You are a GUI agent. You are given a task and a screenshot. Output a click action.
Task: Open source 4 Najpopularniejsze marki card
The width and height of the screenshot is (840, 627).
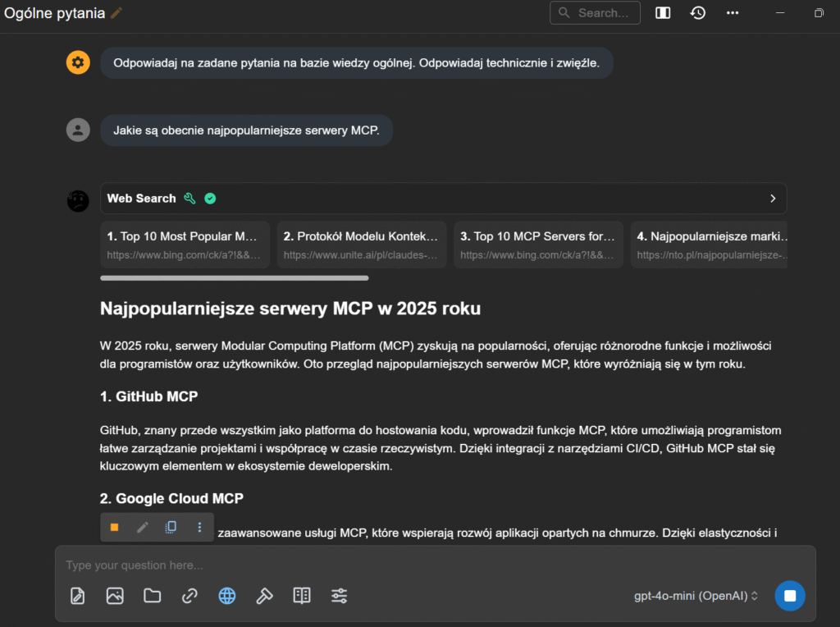point(710,245)
